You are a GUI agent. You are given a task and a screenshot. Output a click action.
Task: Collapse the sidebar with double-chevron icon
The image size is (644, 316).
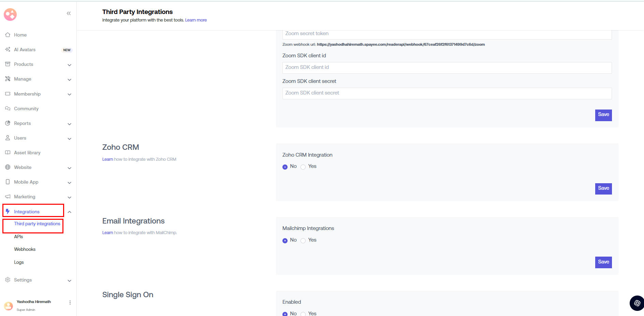tap(69, 13)
